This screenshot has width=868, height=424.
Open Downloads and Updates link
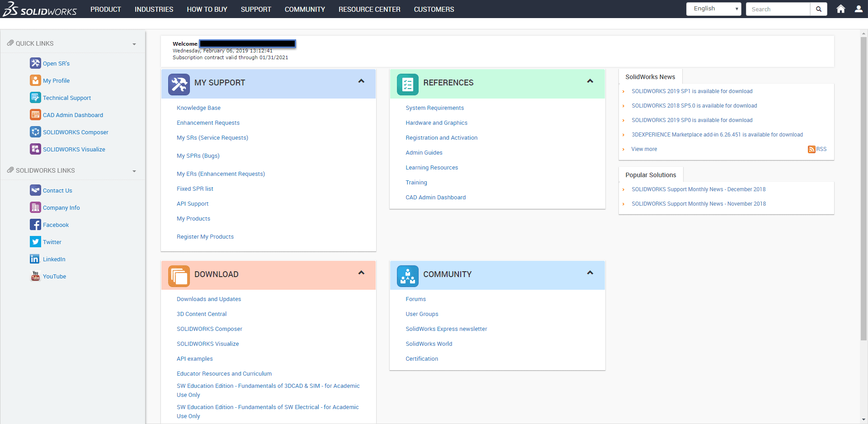pyautogui.click(x=209, y=299)
